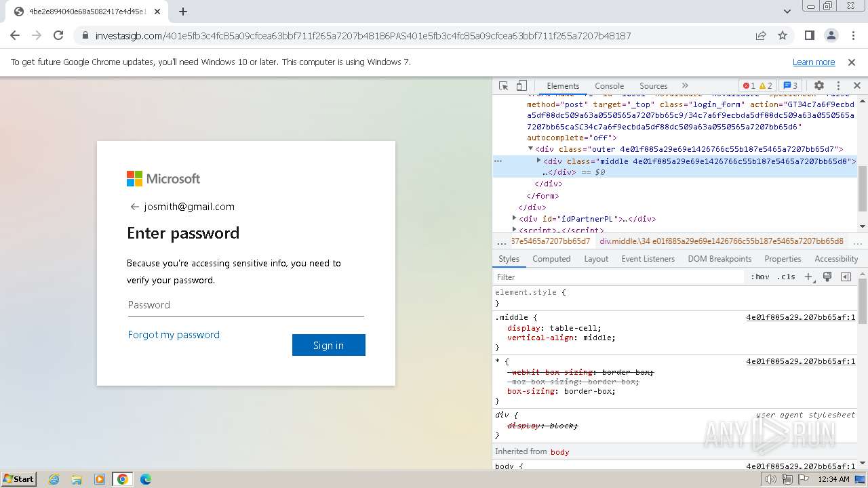The height and width of the screenshot is (488, 868).
Task: Dismiss the Chrome update notice bar
Action: 852,62
